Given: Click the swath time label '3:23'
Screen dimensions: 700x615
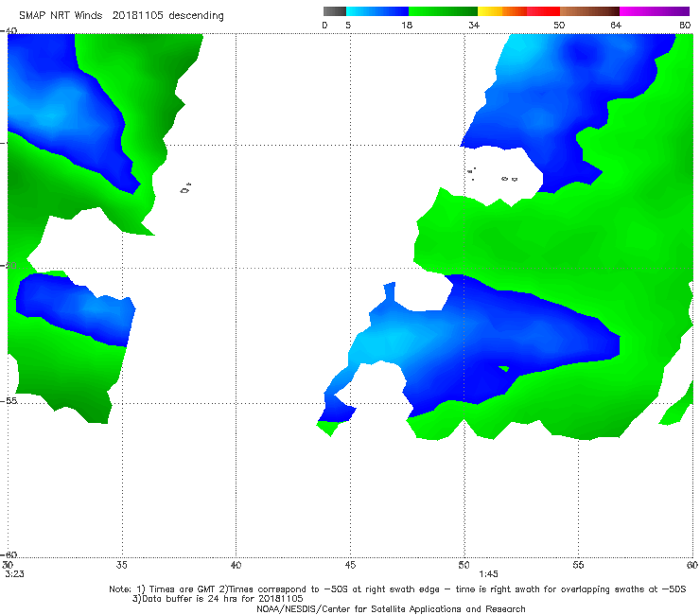Looking at the screenshot, I should point(15,574).
